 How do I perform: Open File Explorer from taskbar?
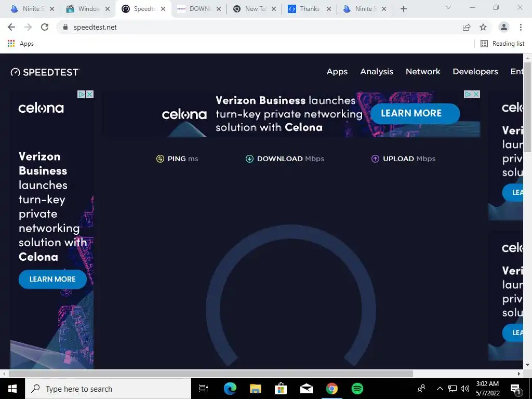[x=256, y=389]
